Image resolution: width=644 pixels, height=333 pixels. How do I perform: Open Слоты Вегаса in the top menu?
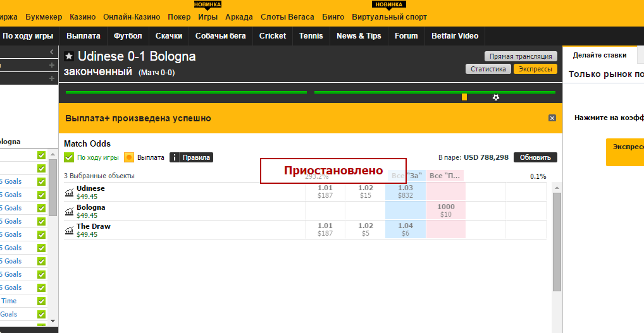tap(287, 17)
